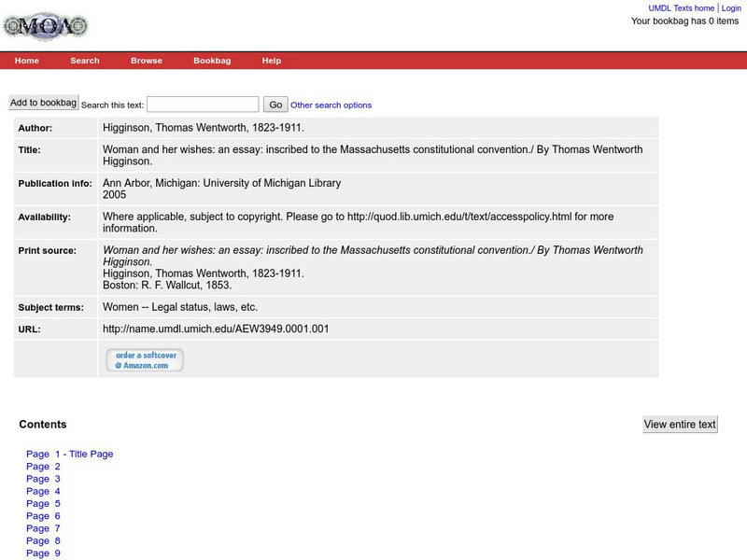Image resolution: width=747 pixels, height=560 pixels.
Task: Click the URL: row label
Action: pyautogui.click(x=30, y=329)
